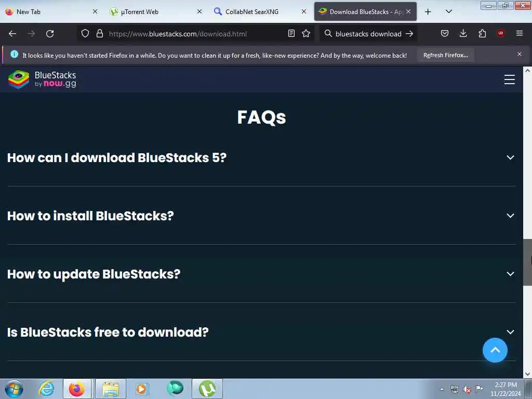This screenshot has width=532, height=399.
Task: Submit search with the arrow icon
Action: pos(409,34)
